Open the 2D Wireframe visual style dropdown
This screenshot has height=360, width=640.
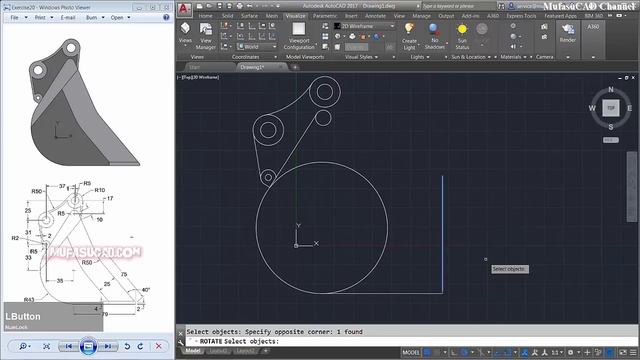364,26
